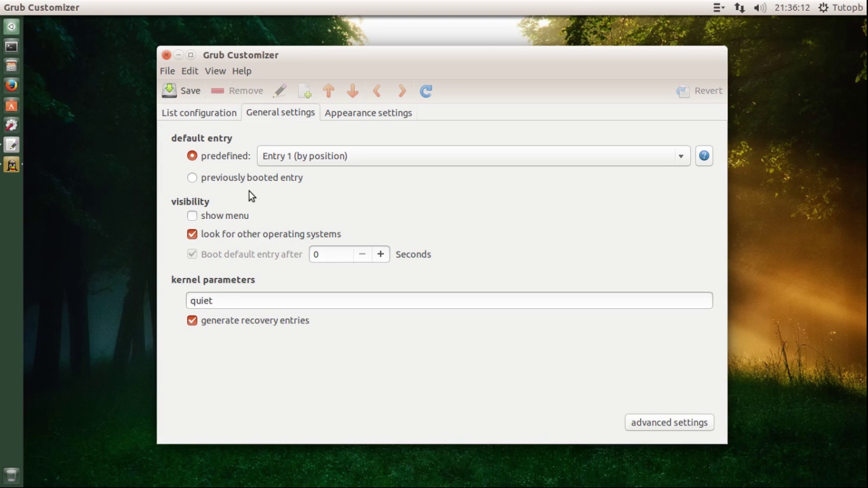This screenshot has height=488, width=868.
Task: Open the Help menu
Action: click(x=241, y=70)
